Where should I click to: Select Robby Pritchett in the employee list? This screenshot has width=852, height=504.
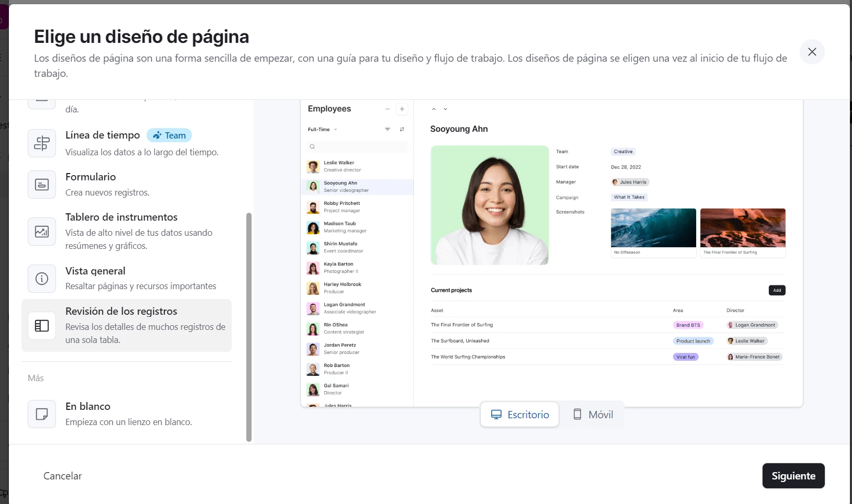tap(357, 207)
